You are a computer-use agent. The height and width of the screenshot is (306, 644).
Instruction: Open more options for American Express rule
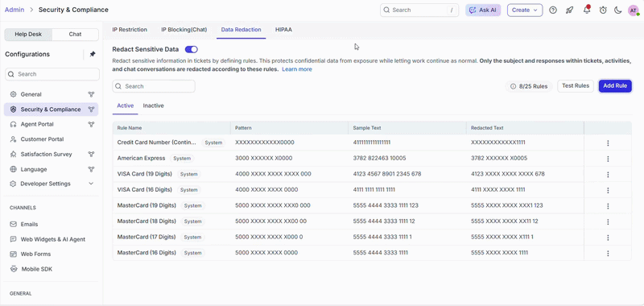tap(608, 159)
